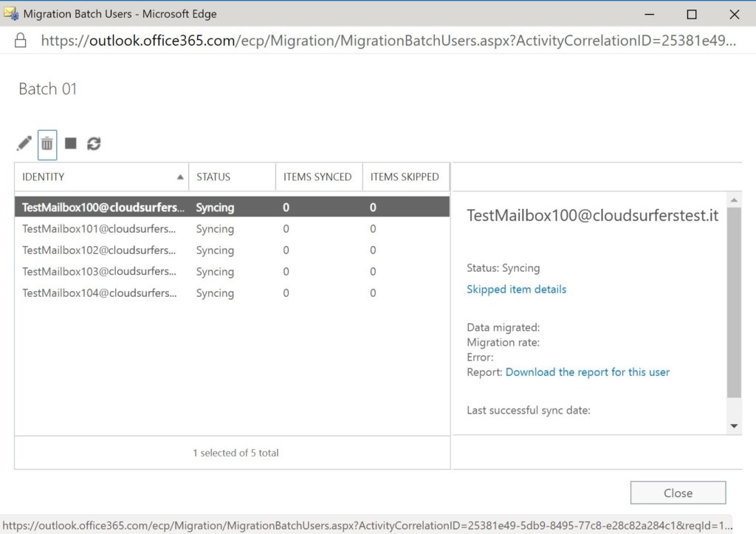Sort by ITEMS SKIPPED column header

pos(406,177)
